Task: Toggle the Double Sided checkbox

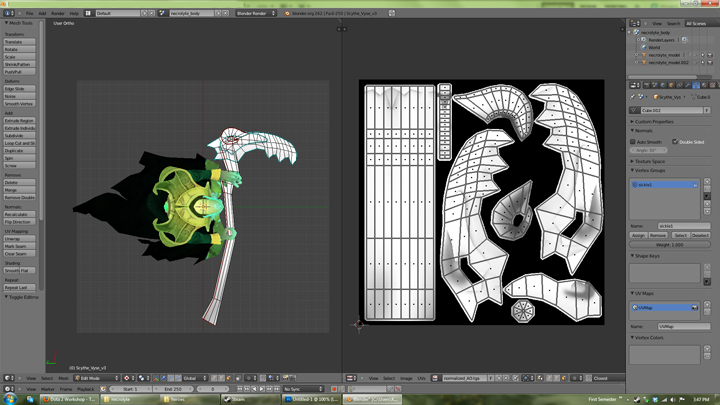Action: (676, 142)
